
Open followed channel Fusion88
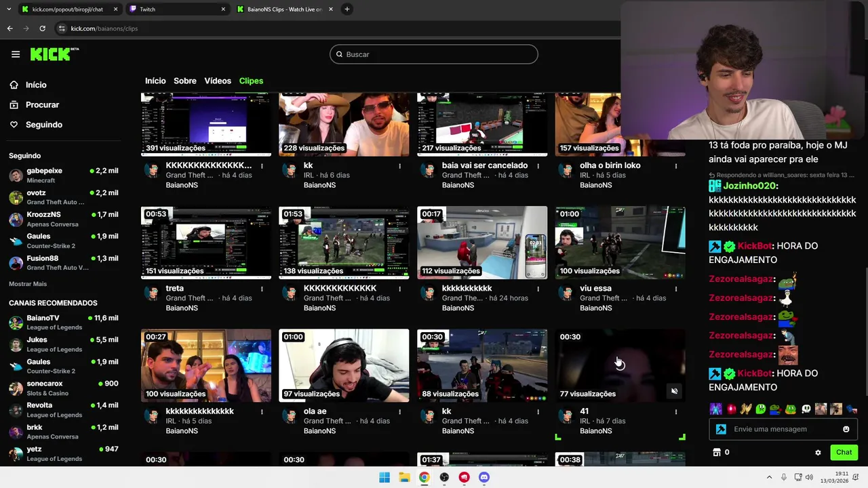(64, 263)
